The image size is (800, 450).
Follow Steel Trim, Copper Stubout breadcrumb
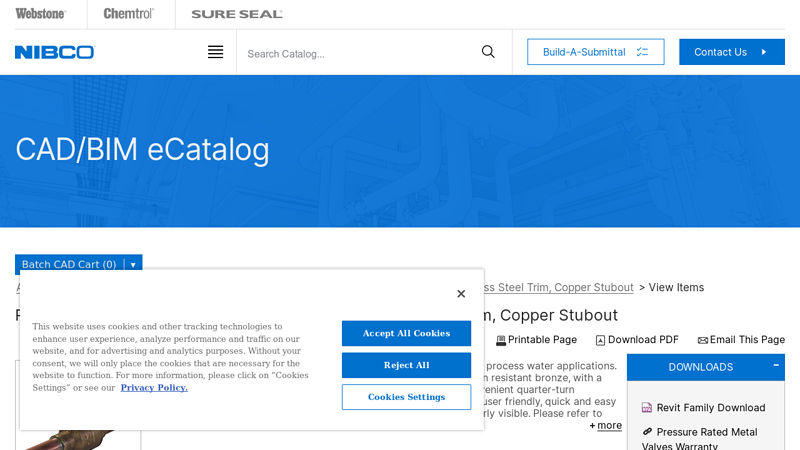click(559, 287)
